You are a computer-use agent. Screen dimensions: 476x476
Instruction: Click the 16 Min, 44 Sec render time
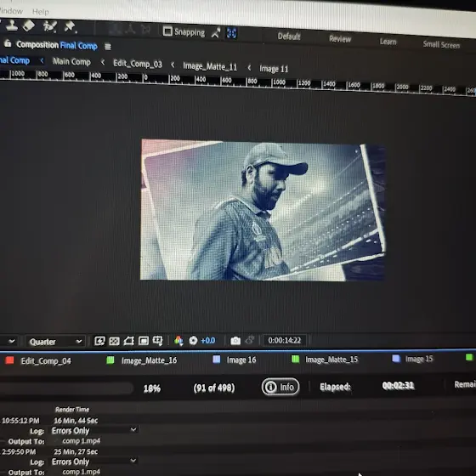[x=76, y=421]
